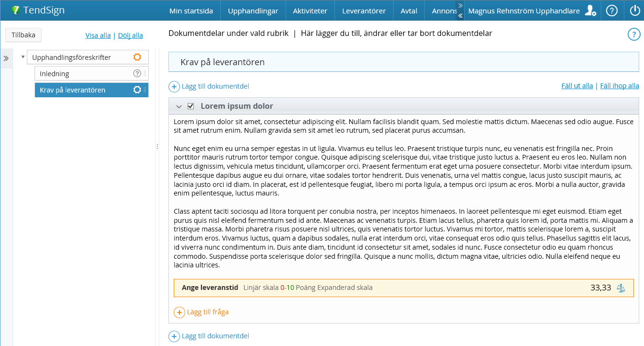Click lower navigation scroll chevron at menu edge
This screenshot has width=644, height=346.
(x=460, y=16)
